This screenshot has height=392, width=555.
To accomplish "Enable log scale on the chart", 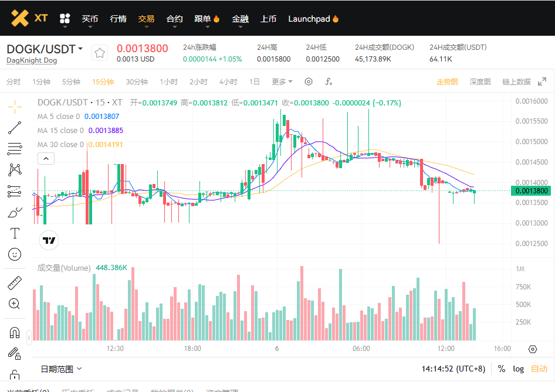I will [519, 369].
